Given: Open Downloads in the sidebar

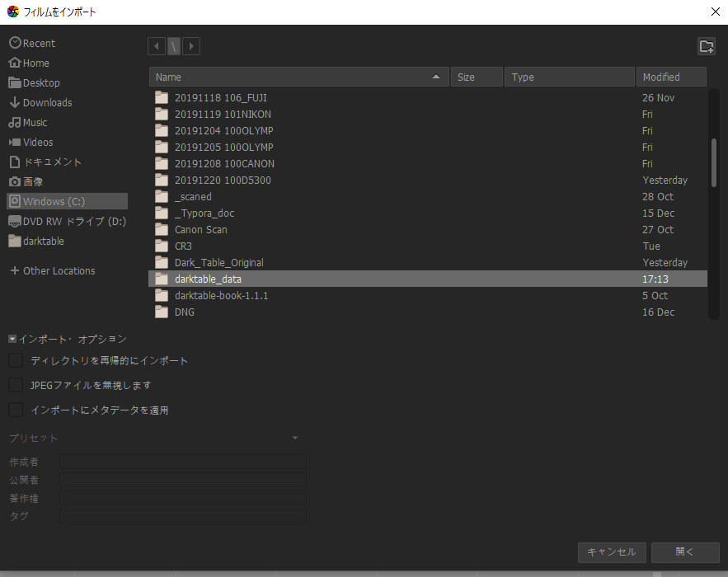Looking at the screenshot, I should 41,102.
